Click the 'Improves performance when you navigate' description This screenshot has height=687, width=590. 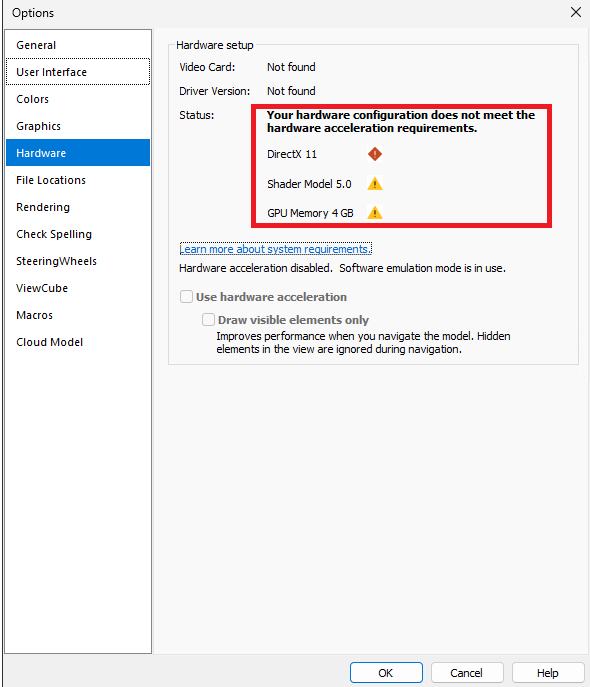click(363, 343)
